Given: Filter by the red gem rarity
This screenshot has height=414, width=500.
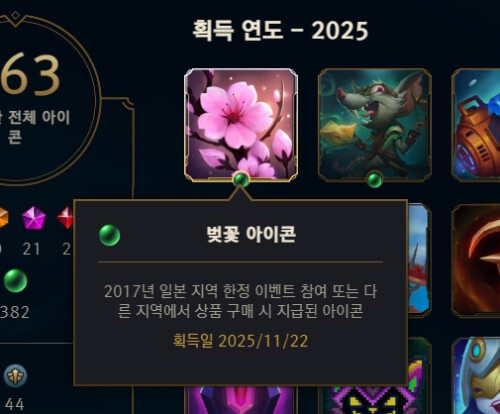Looking at the screenshot, I should point(66,218).
